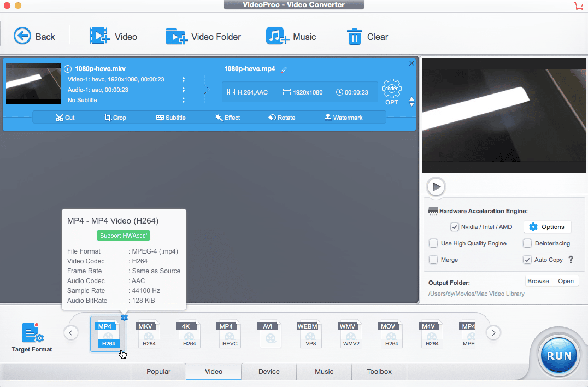Image resolution: width=588 pixels, height=387 pixels.
Task: Open the Crop editing tool
Action: pyautogui.click(x=115, y=117)
